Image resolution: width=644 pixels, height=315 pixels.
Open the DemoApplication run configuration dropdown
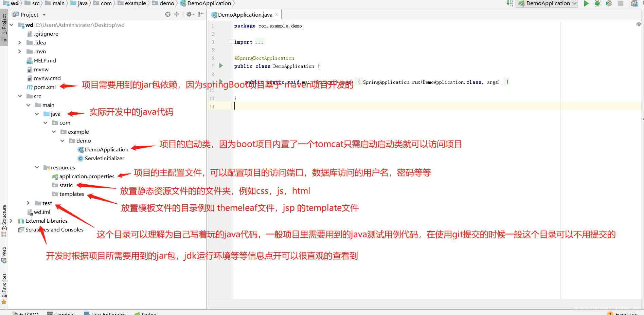(575, 3)
